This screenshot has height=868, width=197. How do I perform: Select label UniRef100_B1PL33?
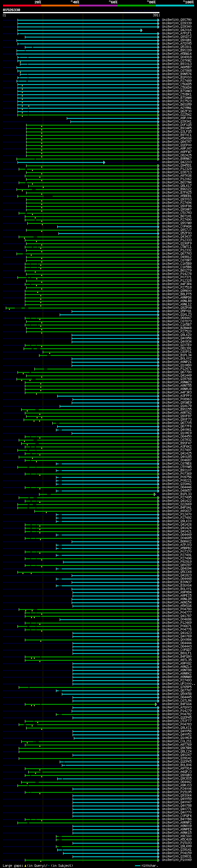point(177,494)
